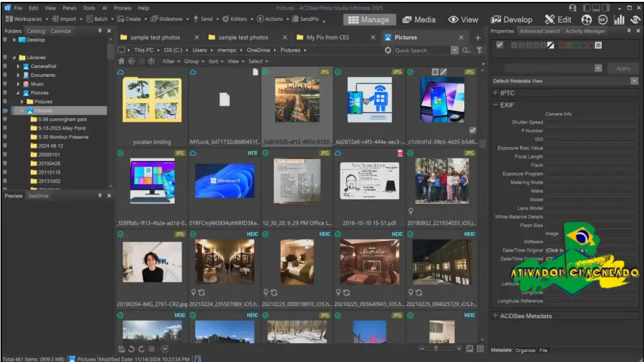This screenshot has height=362, width=644.
Task: Open the Sort dropdown
Action: pos(216,61)
